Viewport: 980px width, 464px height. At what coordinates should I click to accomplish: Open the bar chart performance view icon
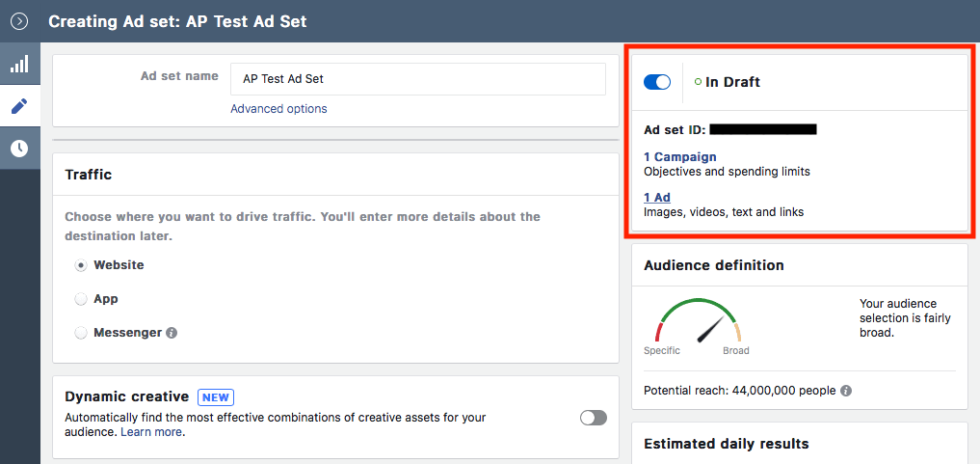[19, 65]
